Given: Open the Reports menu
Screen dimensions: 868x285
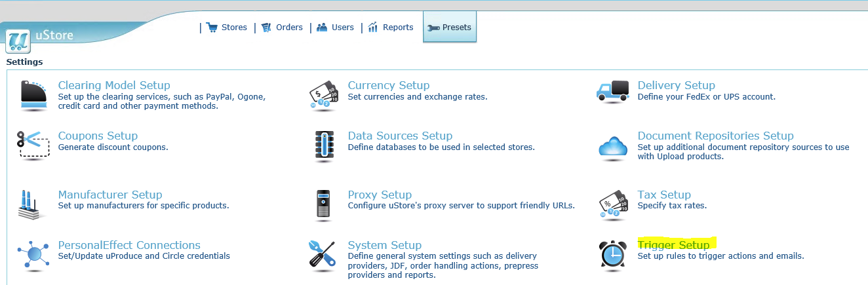Looking at the screenshot, I should 391,28.
